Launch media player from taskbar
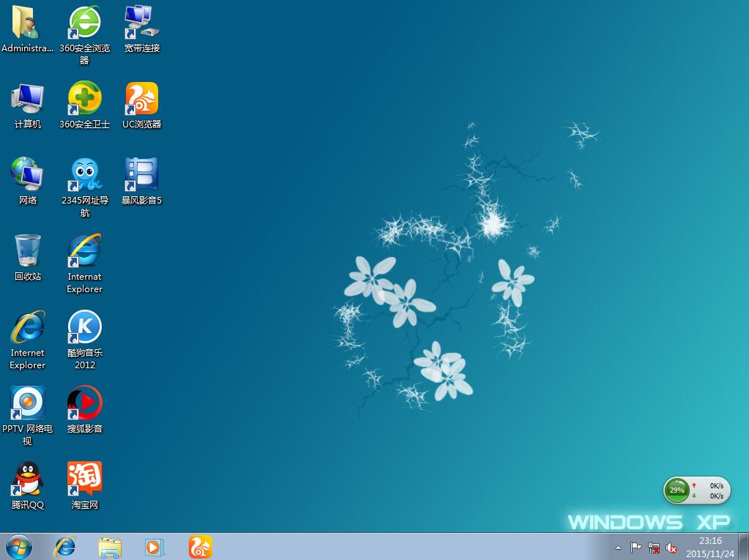Viewport: 749px width, 560px height. click(154, 547)
